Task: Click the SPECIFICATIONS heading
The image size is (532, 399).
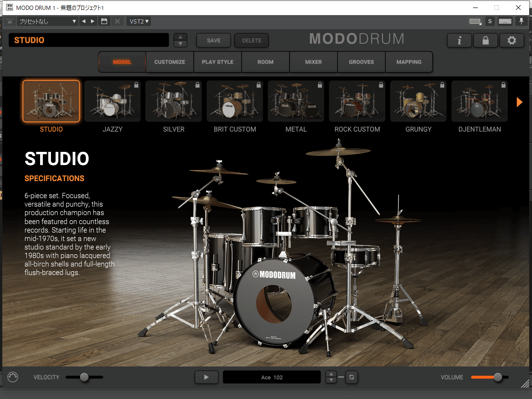Action: click(x=54, y=178)
